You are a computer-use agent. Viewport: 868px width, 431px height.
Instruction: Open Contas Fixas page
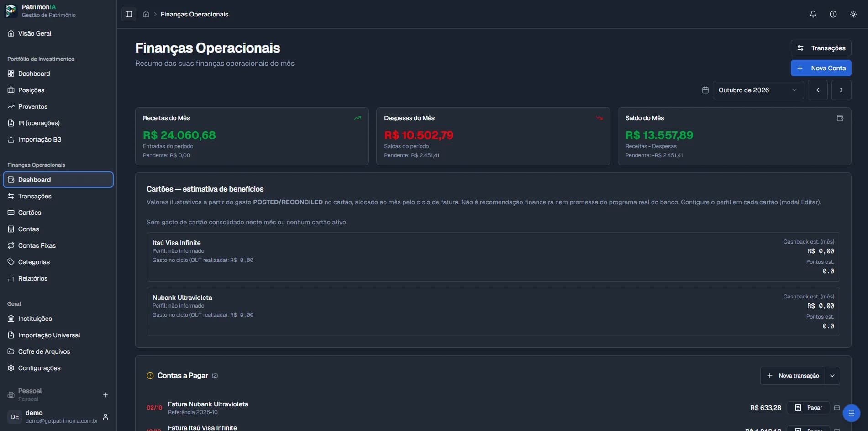pos(58,245)
